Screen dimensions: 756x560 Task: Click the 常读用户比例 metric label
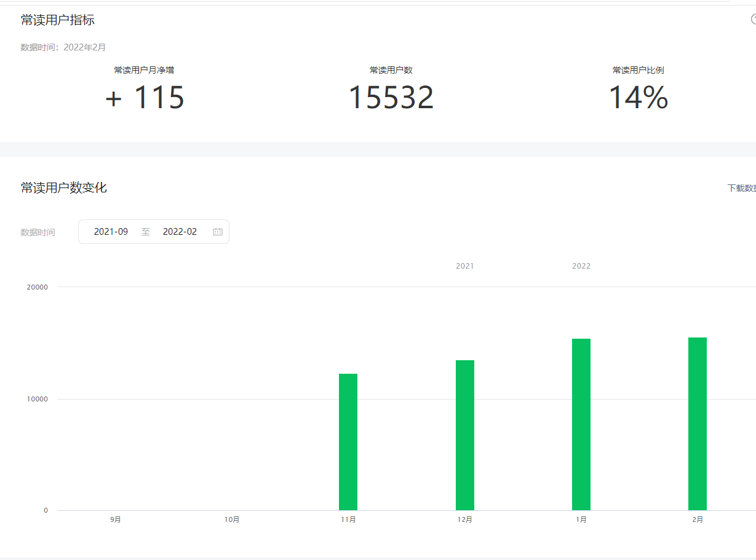pyautogui.click(x=638, y=70)
